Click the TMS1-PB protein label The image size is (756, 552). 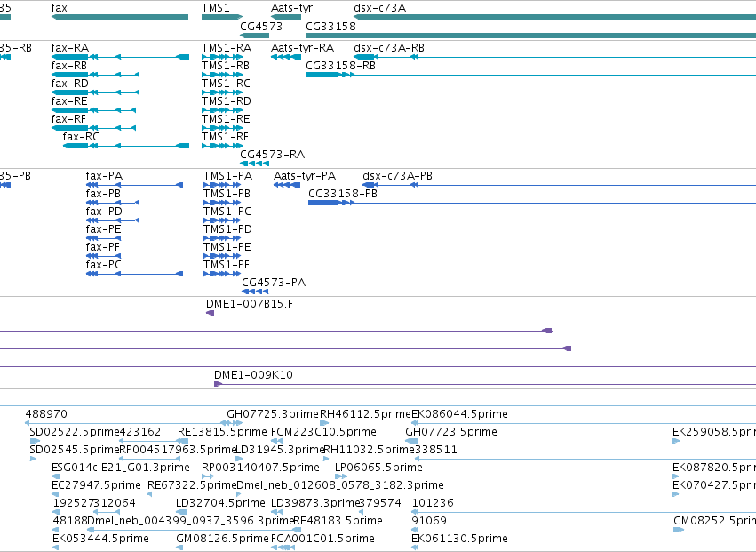(x=227, y=194)
